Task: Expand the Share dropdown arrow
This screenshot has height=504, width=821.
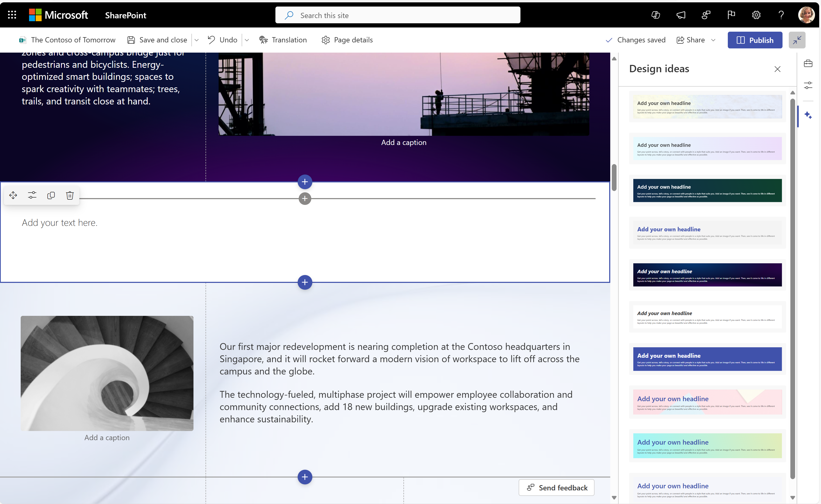Action: pyautogui.click(x=714, y=40)
